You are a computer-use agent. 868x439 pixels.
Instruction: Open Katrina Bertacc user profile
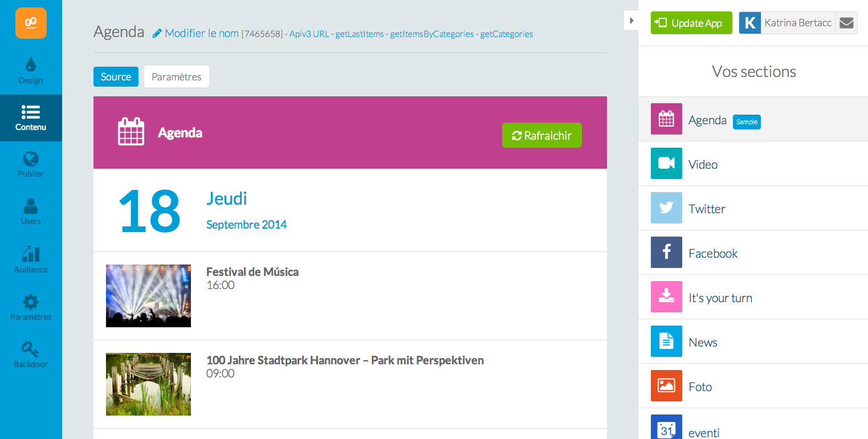click(x=797, y=23)
